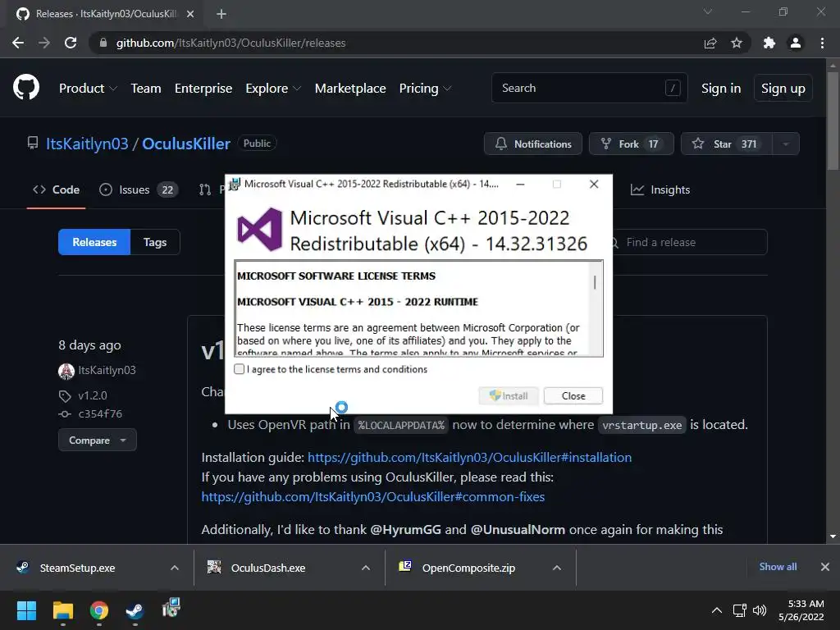The width and height of the screenshot is (840, 630).
Task: Open the Chrome profile icon
Action: (x=796, y=43)
